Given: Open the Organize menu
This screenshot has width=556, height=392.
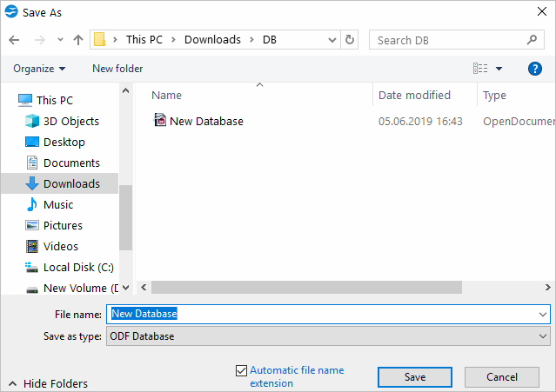Looking at the screenshot, I should coord(39,69).
